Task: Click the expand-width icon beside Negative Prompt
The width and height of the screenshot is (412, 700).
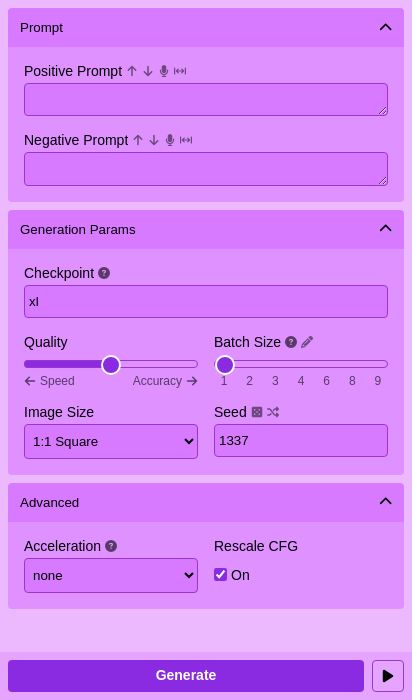Action: pos(186,140)
